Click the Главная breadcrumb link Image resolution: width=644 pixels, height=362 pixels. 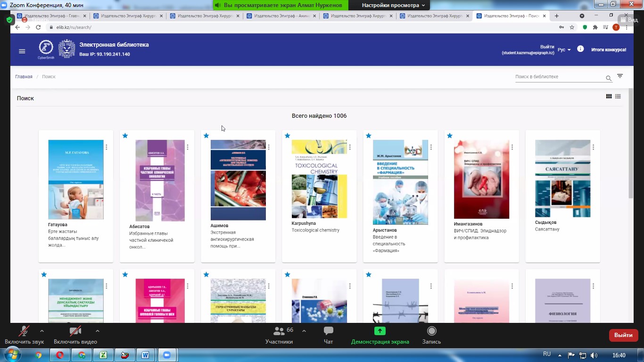[24, 77]
